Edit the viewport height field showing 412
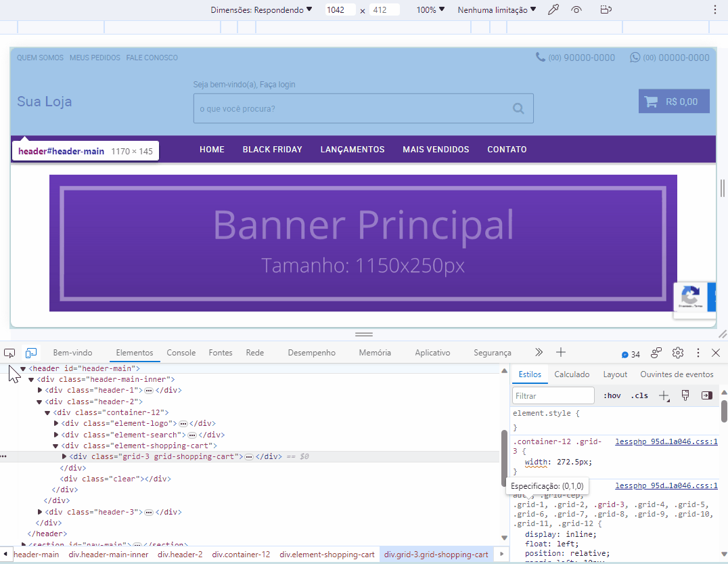 coord(384,9)
